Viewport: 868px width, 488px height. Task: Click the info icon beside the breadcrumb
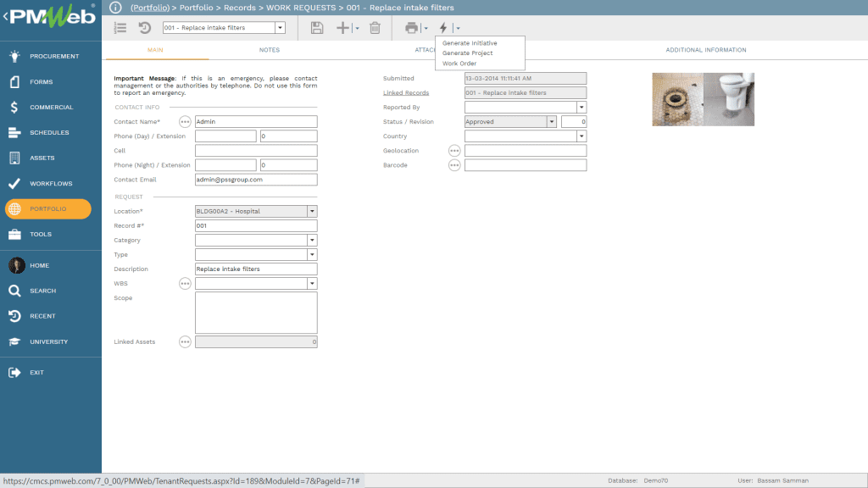coord(115,7)
